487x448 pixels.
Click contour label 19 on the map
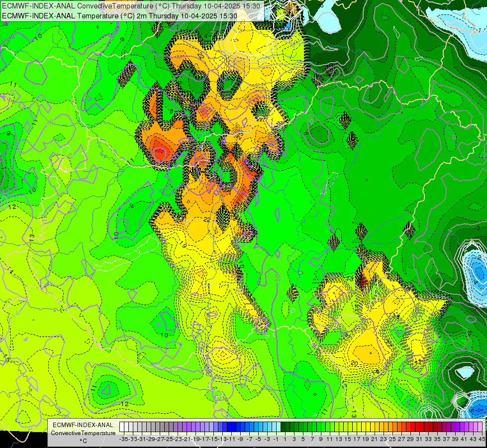[x=183, y=245]
